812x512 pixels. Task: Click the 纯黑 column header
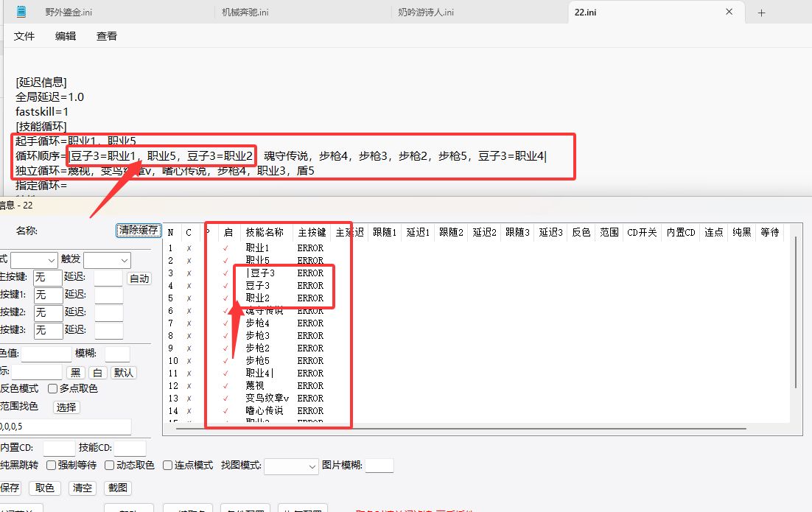point(741,233)
